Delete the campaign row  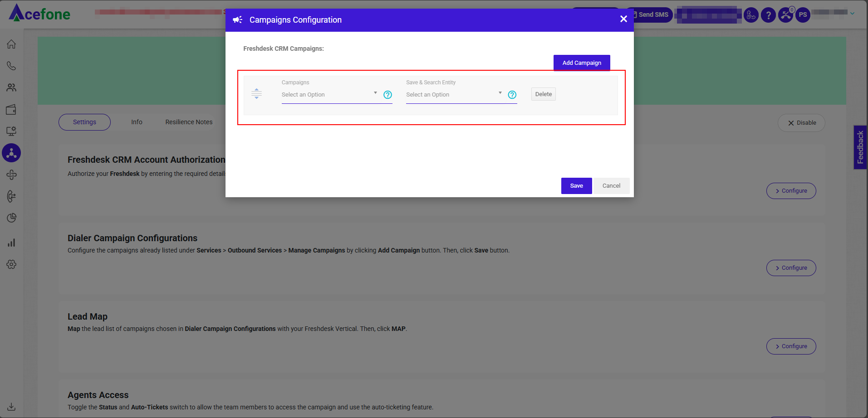[x=544, y=94]
